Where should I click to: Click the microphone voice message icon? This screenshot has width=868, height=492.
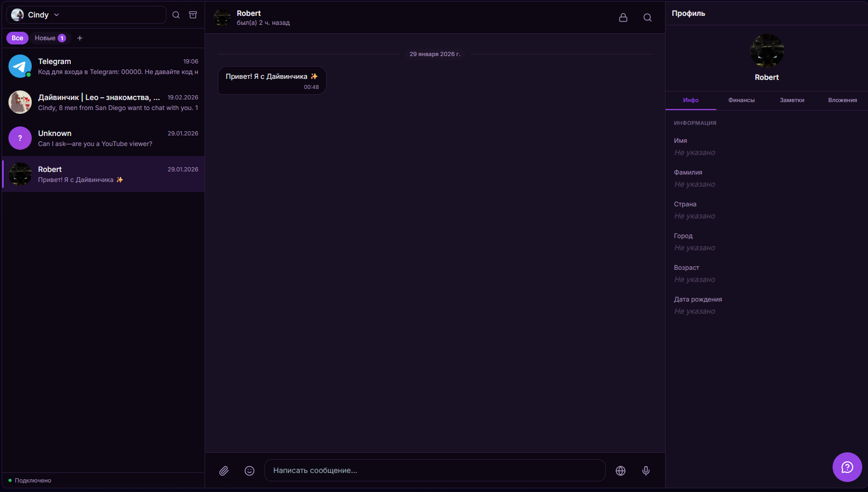[x=645, y=470]
